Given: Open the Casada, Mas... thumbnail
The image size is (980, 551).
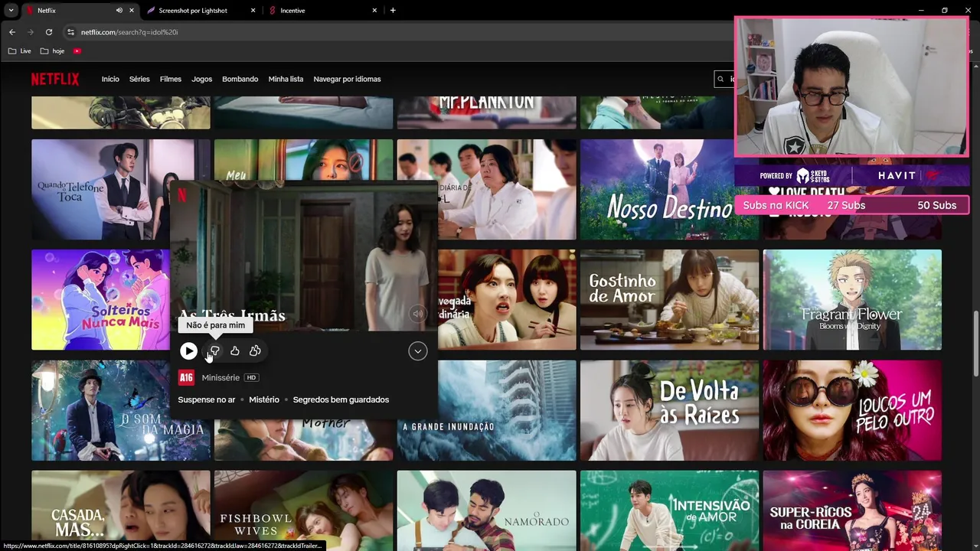Looking at the screenshot, I should pos(120,510).
